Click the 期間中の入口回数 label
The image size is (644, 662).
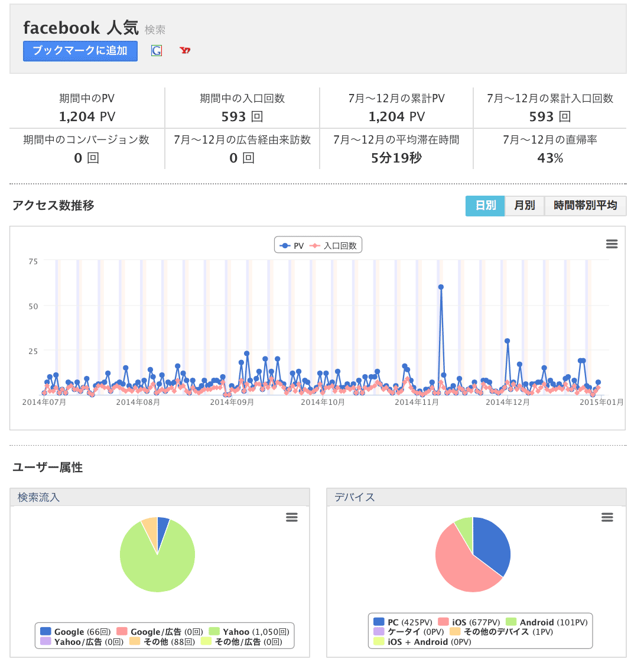(242, 98)
